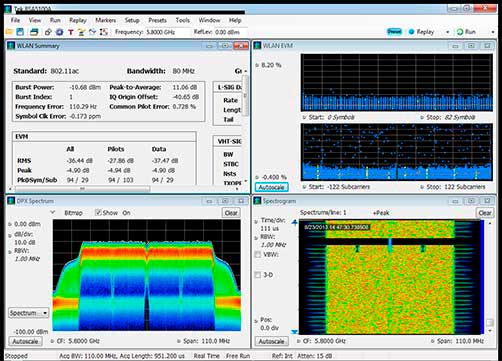Open the Setup menu
This screenshot has width=502, height=361.
click(x=132, y=20)
